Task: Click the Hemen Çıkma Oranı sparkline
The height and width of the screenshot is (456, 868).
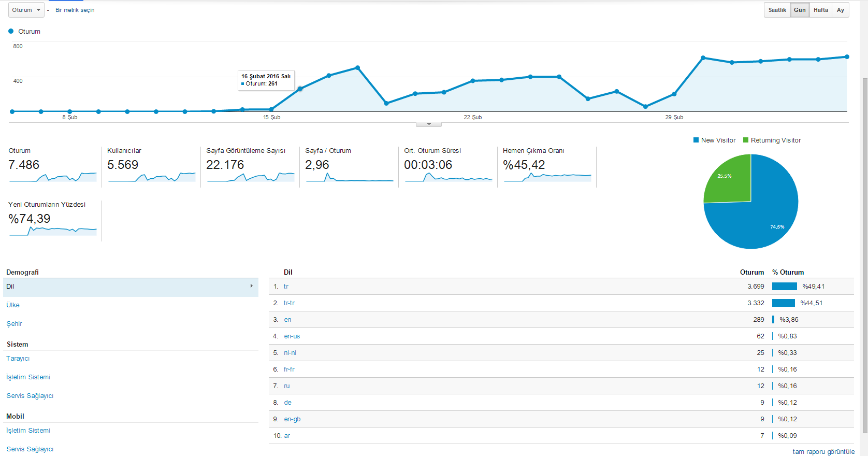Action: pyautogui.click(x=547, y=177)
